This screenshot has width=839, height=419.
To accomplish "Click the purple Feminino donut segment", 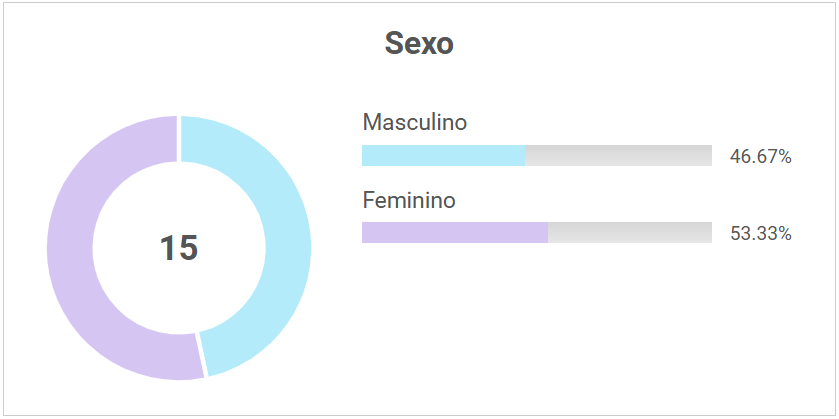I will pos(70,250).
